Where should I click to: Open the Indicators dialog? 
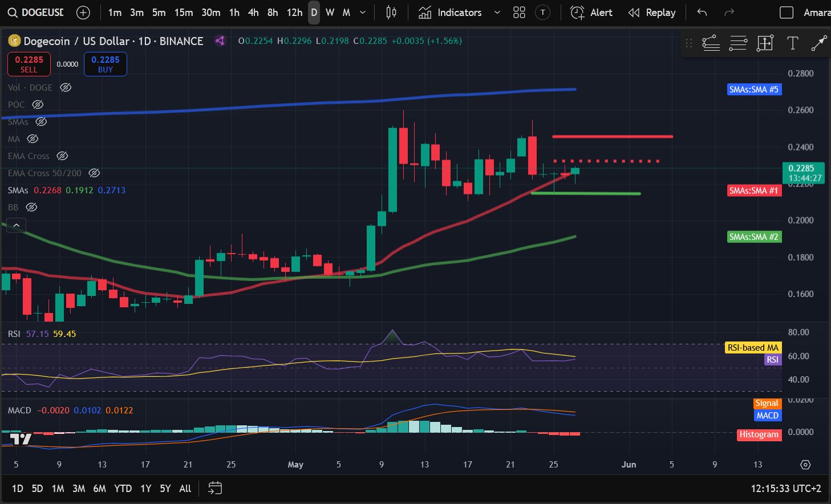point(450,13)
